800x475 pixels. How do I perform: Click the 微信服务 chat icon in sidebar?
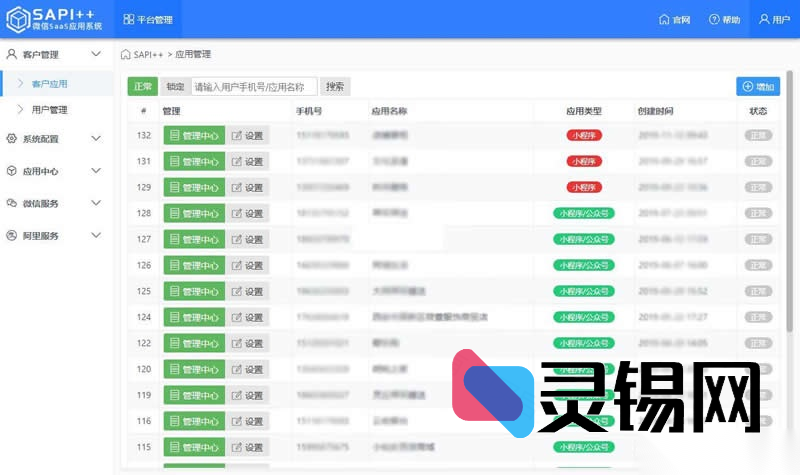pos(12,203)
